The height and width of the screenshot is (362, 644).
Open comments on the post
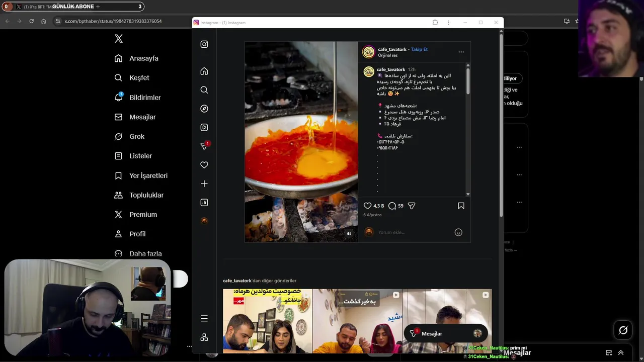pyautogui.click(x=392, y=206)
